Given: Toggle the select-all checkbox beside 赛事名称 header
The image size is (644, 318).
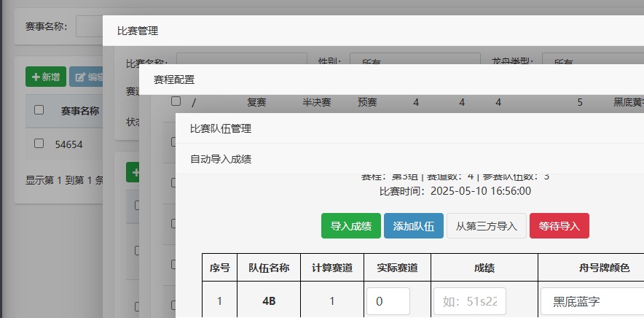Looking at the screenshot, I should (x=39, y=110).
